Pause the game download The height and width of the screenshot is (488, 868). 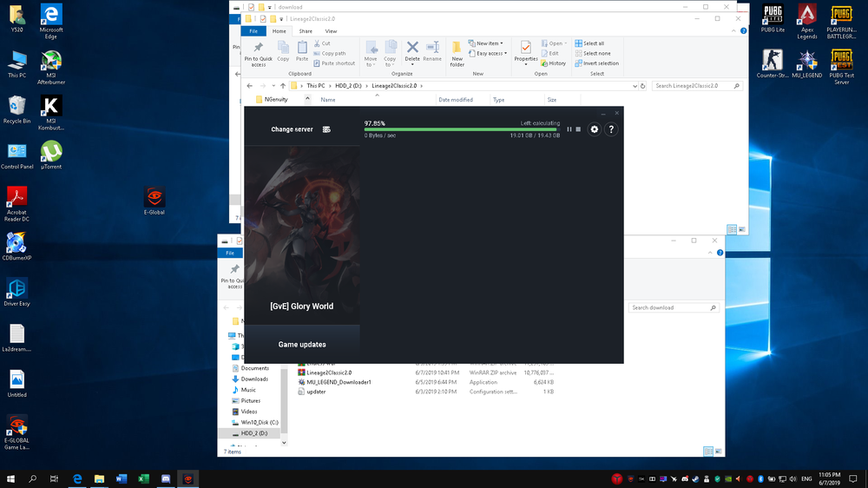(569, 129)
